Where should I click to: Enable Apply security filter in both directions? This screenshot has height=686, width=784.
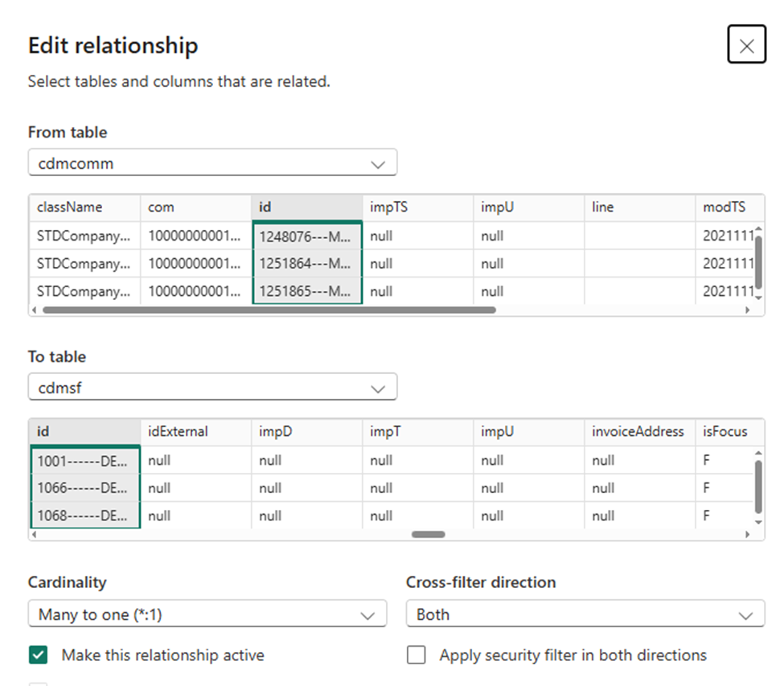[x=416, y=655]
